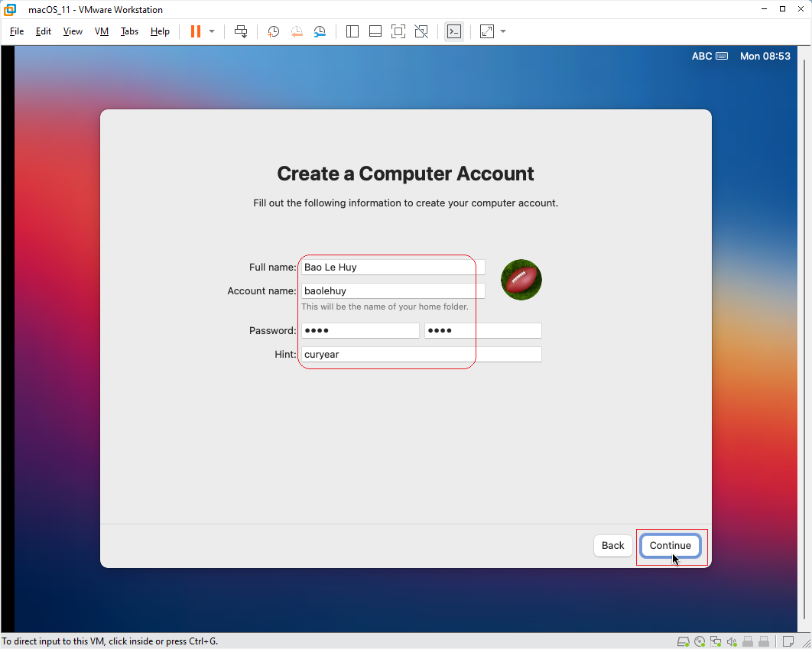Image resolution: width=812 pixels, height=649 pixels.
Task: Click the VMware Workstation title bar icon
Action: [x=10, y=9]
